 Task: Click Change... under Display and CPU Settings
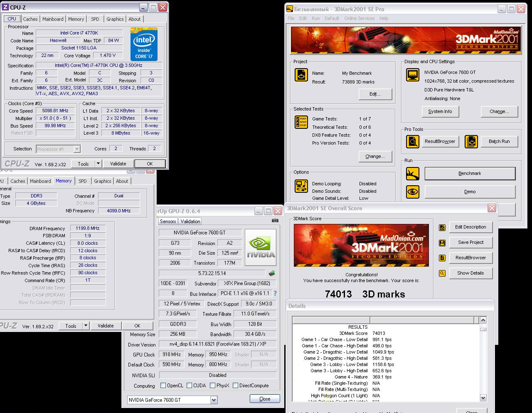[x=500, y=112]
